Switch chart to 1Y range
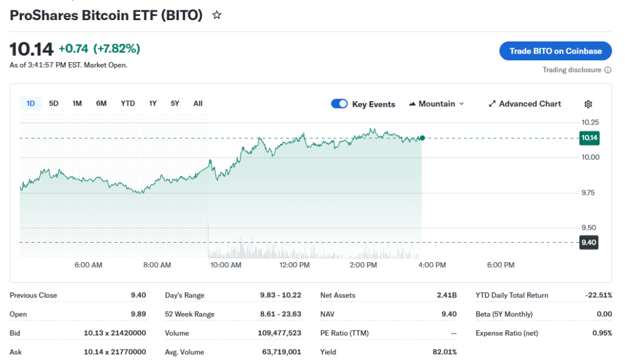This screenshot has height=364, width=625. click(153, 104)
